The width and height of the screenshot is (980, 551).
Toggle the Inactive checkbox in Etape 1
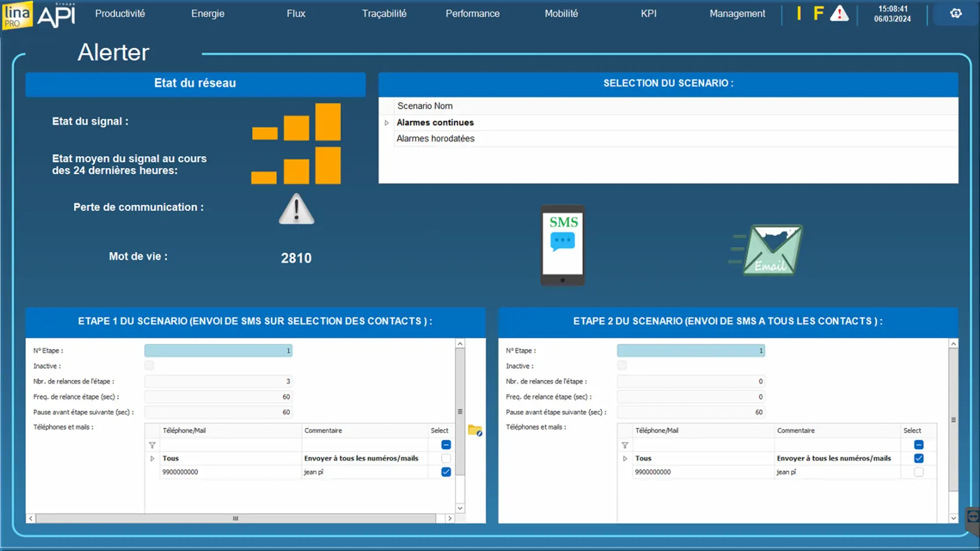pos(149,365)
